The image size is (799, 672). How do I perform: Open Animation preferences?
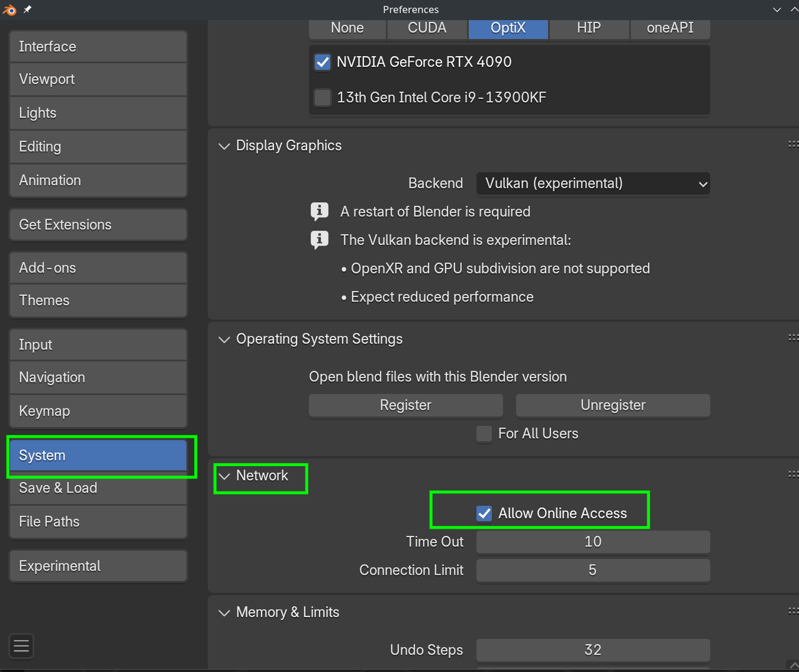click(98, 180)
